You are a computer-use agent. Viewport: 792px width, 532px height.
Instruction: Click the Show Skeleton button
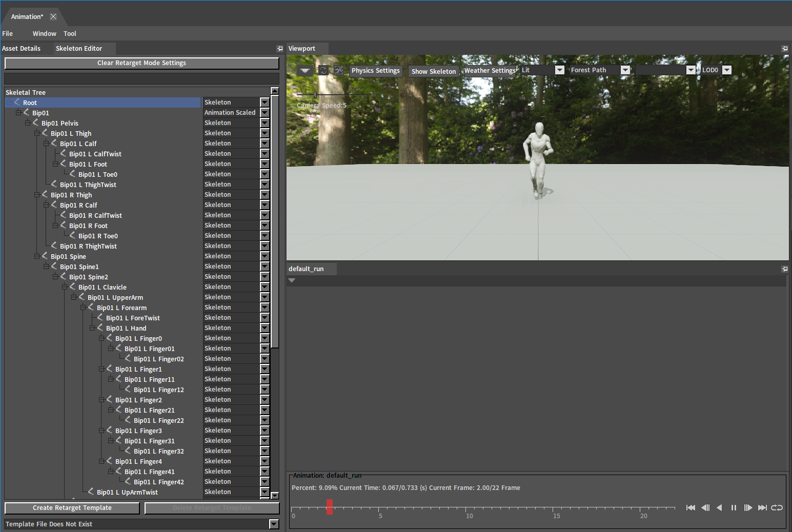(434, 71)
